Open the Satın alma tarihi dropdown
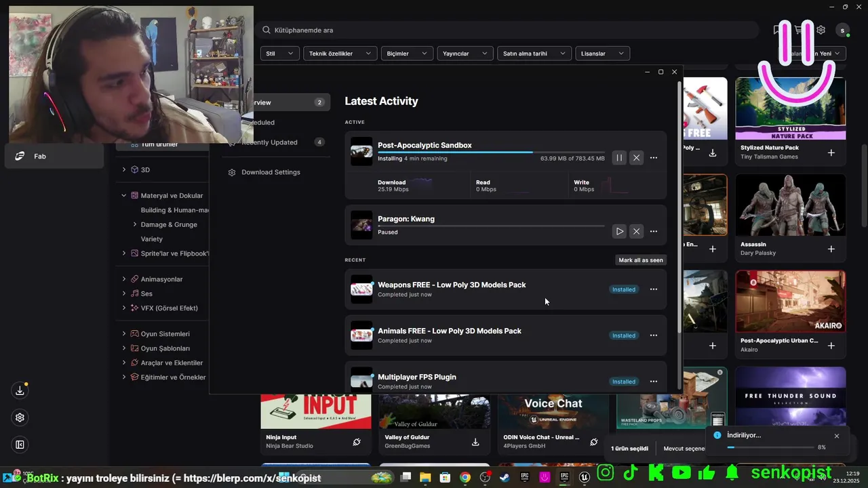The width and height of the screenshot is (868, 488). 534,54
